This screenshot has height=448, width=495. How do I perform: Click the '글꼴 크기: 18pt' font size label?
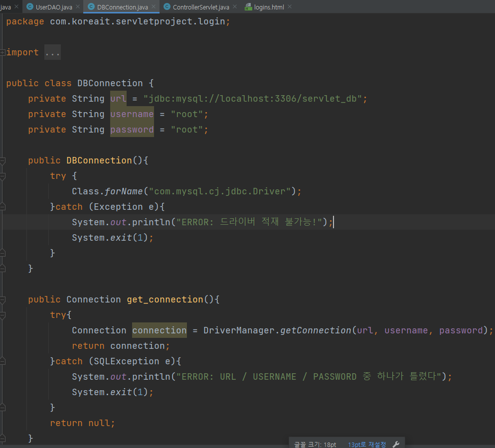(315, 444)
